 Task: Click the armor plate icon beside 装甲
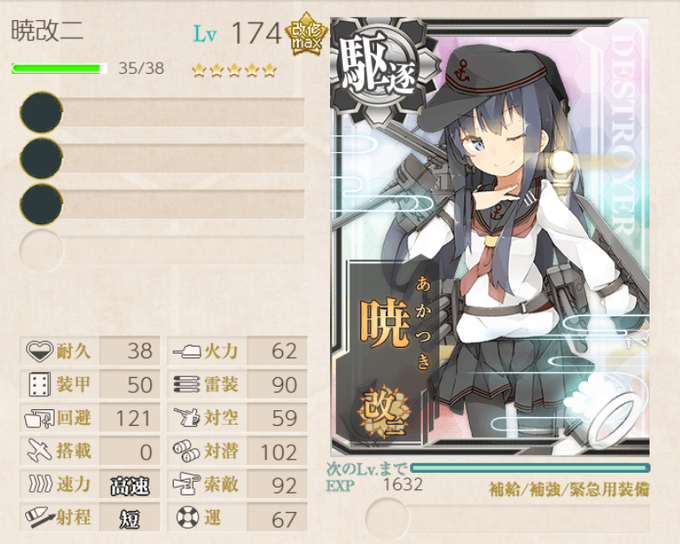[39, 384]
